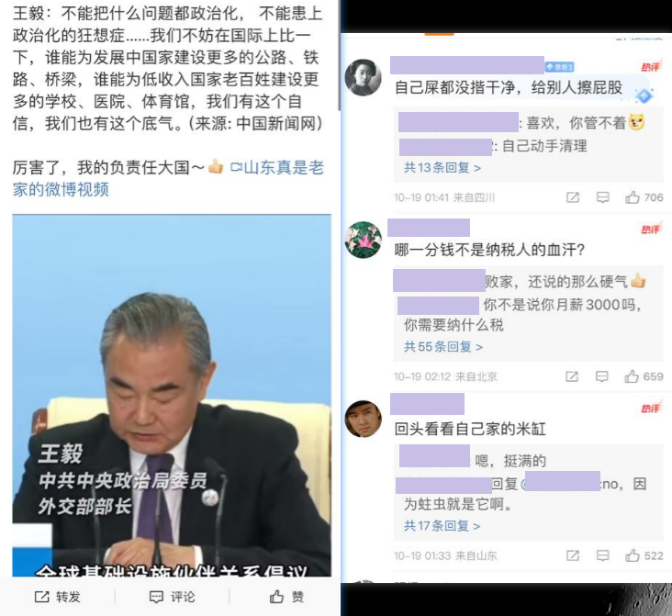Open third commenter's avatar

click(363, 419)
